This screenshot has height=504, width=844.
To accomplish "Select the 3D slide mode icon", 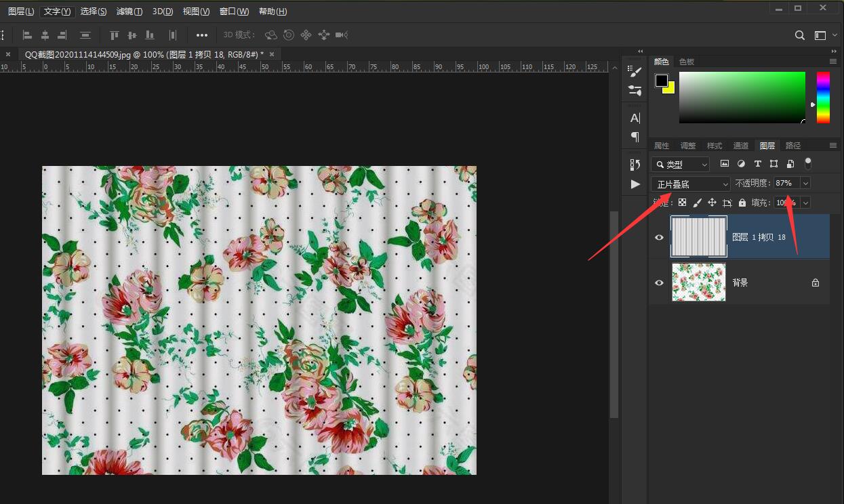I will 323,35.
